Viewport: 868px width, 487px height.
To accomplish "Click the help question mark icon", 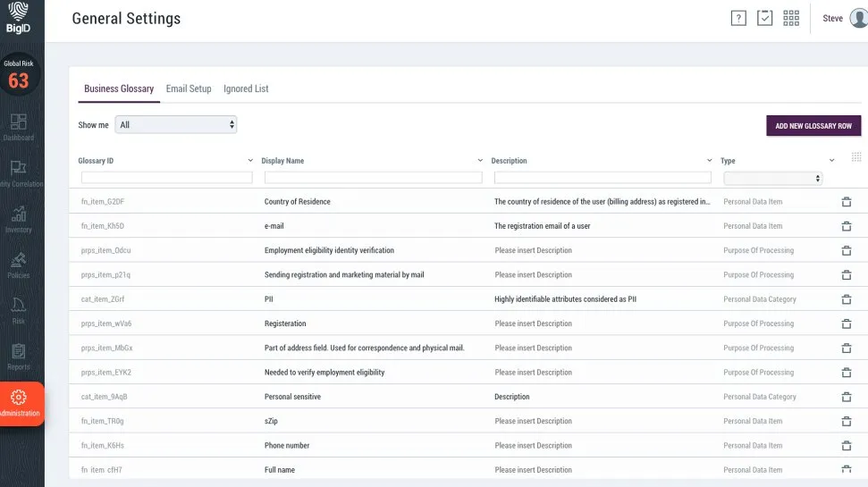I will pyautogui.click(x=738, y=19).
